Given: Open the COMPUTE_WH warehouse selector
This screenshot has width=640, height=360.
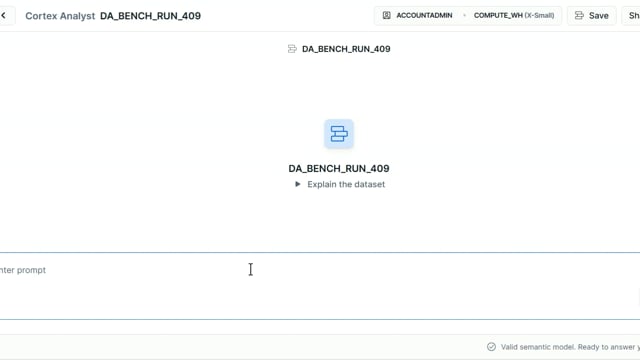Looking at the screenshot, I should pyautogui.click(x=514, y=16).
